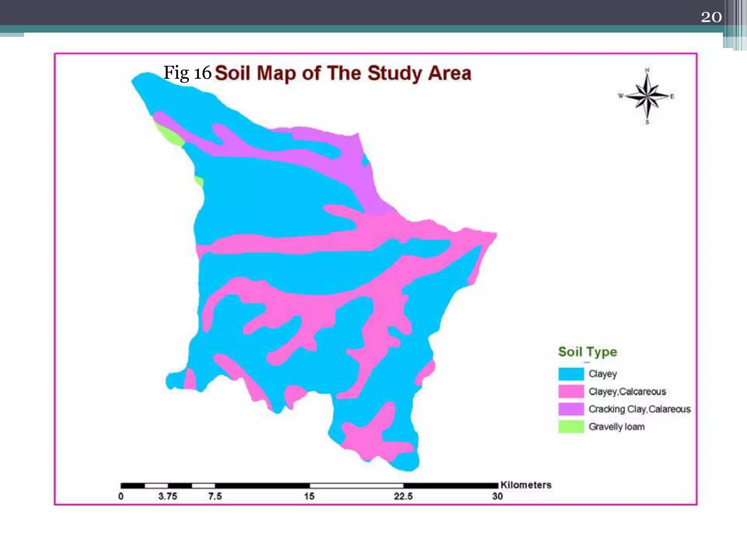
Task: Click the blue Clayey legend swatch
Action: (571, 374)
